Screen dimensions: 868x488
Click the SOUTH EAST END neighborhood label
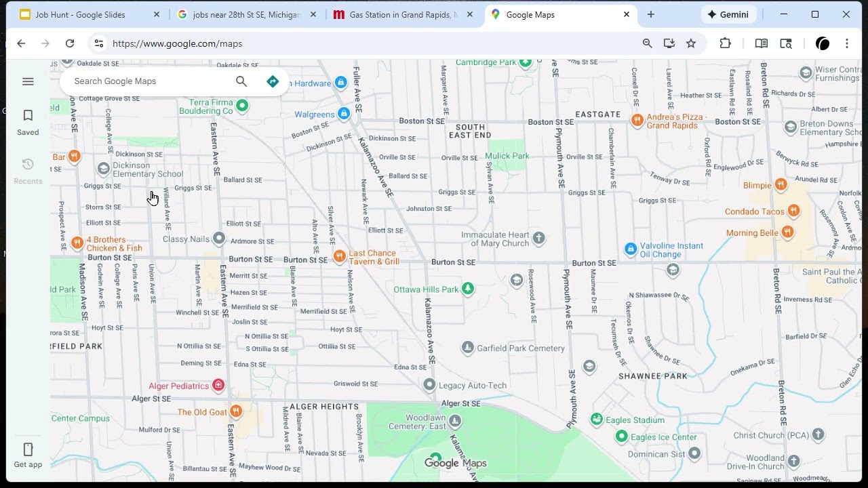pyautogui.click(x=470, y=131)
